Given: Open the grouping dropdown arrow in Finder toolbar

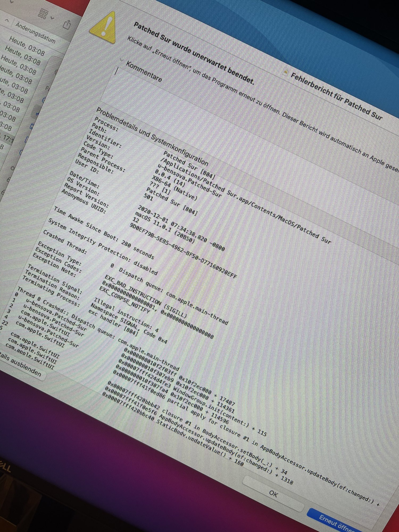Looking at the screenshot, I should 52,18.
